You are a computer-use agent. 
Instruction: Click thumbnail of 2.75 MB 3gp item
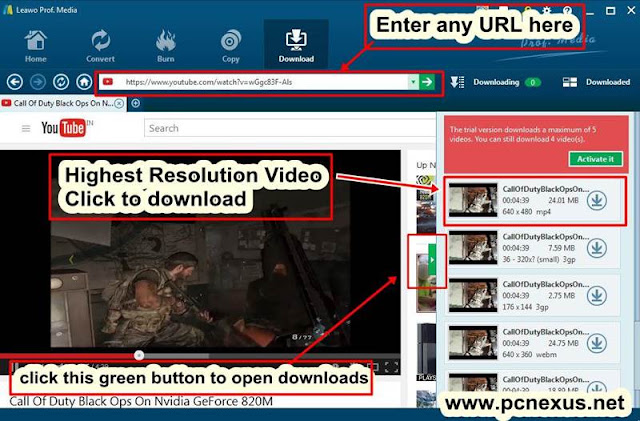pos(473,295)
